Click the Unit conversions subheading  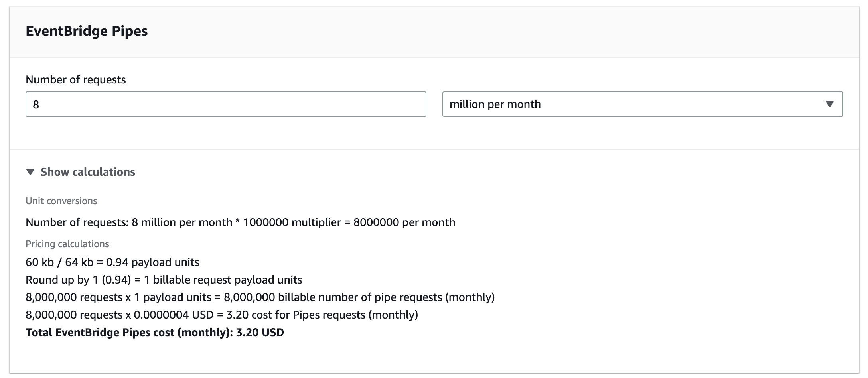[61, 201]
